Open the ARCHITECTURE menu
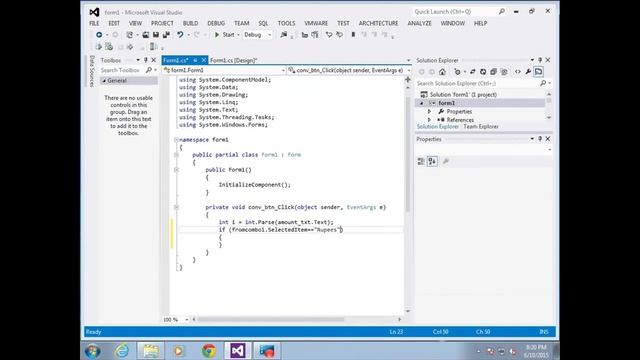This screenshot has height=360, width=640. pyautogui.click(x=378, y=23)
